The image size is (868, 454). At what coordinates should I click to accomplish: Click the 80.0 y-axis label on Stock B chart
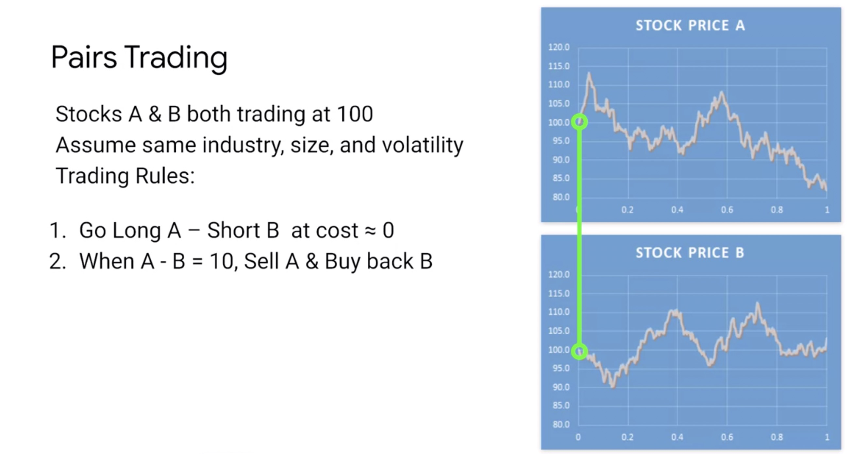561,424
